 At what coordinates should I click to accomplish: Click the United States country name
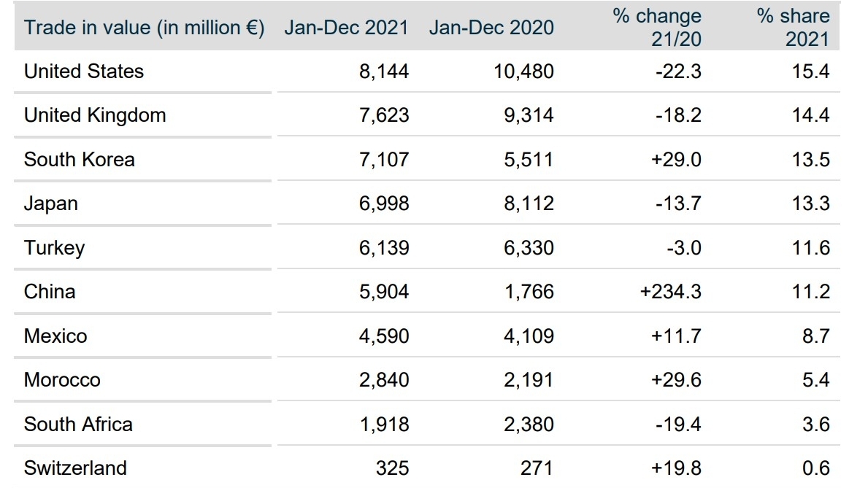pos(84,71)
